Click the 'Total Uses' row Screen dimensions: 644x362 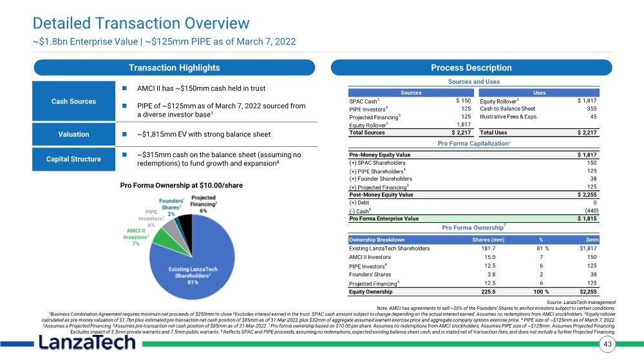pyautogui.click(x=539, y=133)
